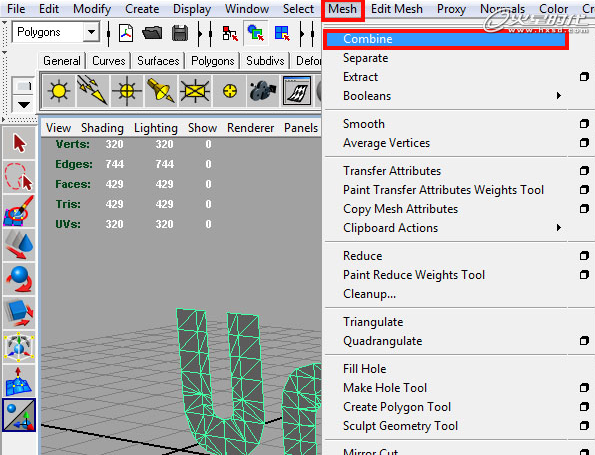Open the Display menu
The height and width of the screenshot is (455, 595).
[192, 9]
